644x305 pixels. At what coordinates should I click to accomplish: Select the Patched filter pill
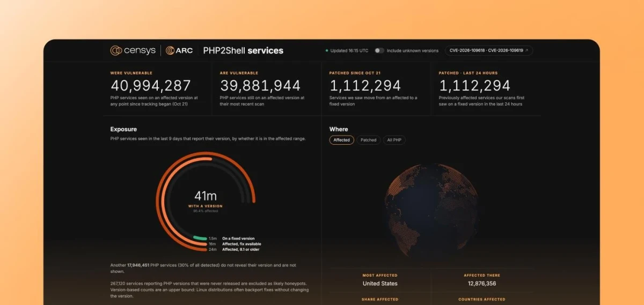tap(368, 140)
